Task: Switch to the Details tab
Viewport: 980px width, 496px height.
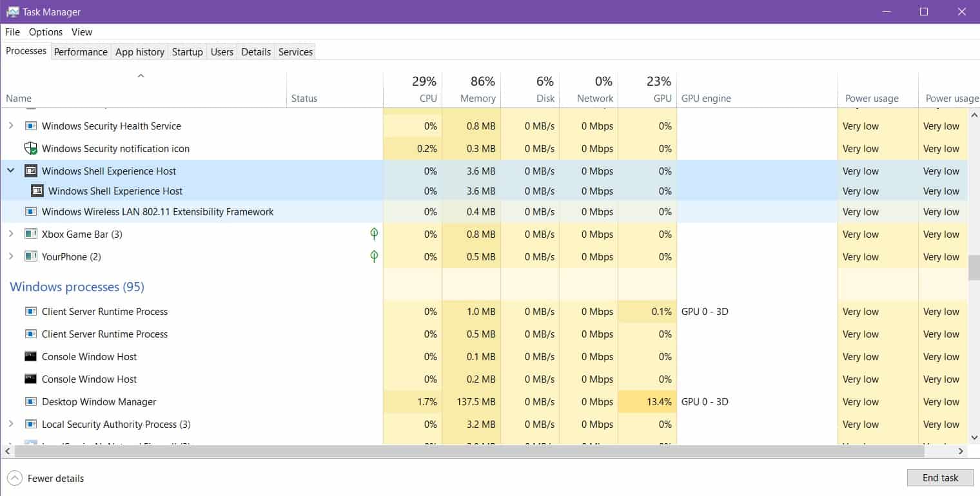Action: pyautogui.click(x=256, y=52)
